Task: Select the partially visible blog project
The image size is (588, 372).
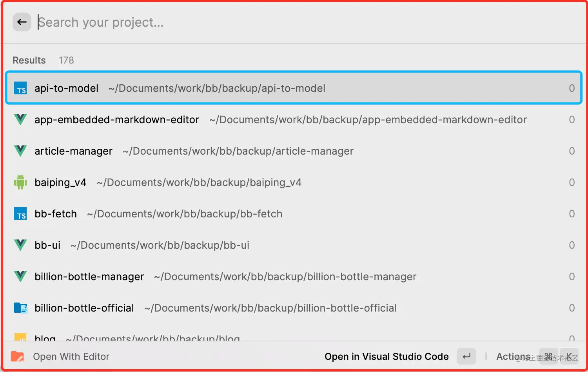Action: 45,337
